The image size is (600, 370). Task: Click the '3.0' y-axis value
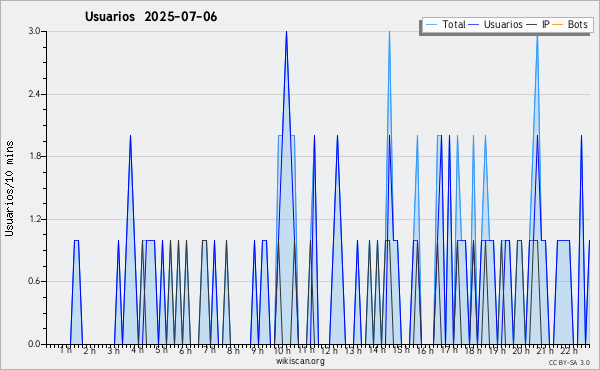34,31
